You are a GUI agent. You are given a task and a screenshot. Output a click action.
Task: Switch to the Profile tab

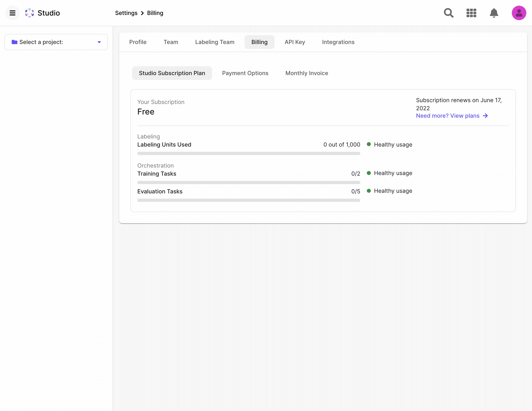click(138, 42)
